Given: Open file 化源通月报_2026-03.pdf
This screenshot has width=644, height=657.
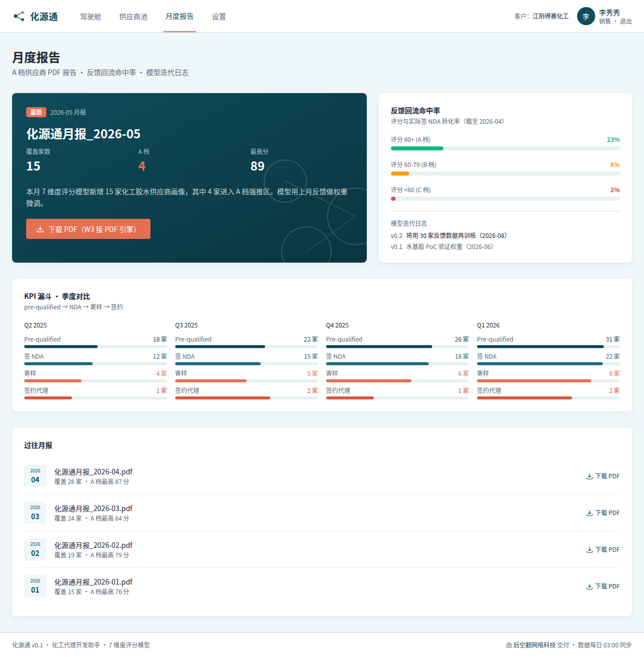Looking at the screenshot, I should tap(94, 509).
